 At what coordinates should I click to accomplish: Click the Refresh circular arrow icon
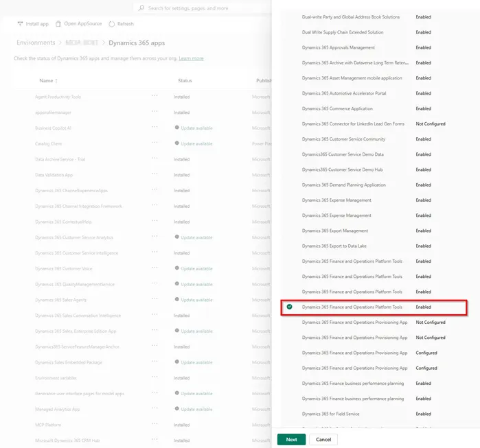tap(112, 24)
